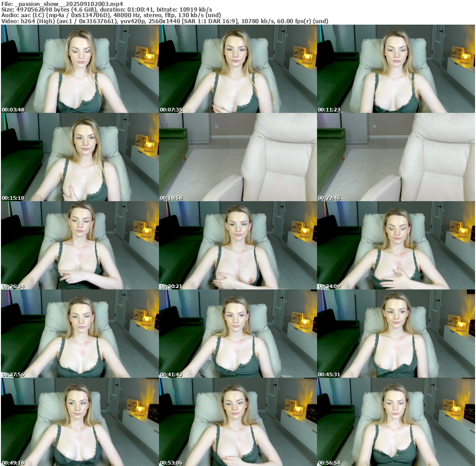Viewport: 476px width, 466px height.
Task: Click the frame marked 00:45:31
Action: click(396, 334)
